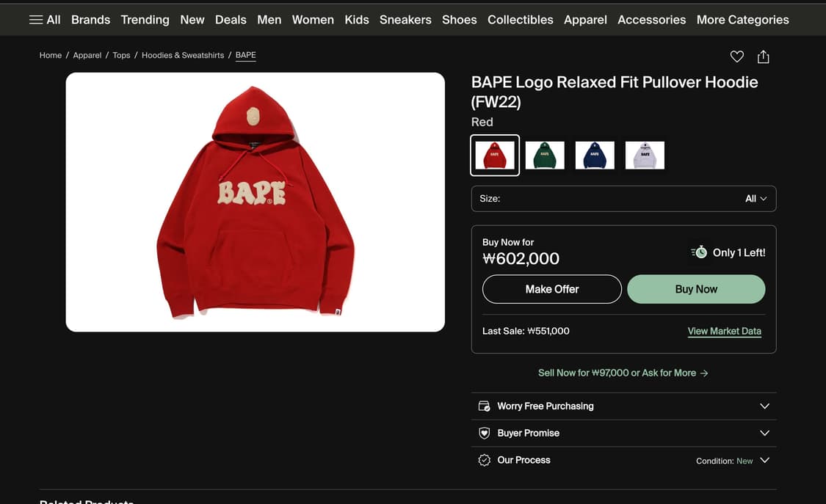The width and height of the screenshot is (826, 504).
Task: Click the share icon
Action: click(x=764, y=56)
